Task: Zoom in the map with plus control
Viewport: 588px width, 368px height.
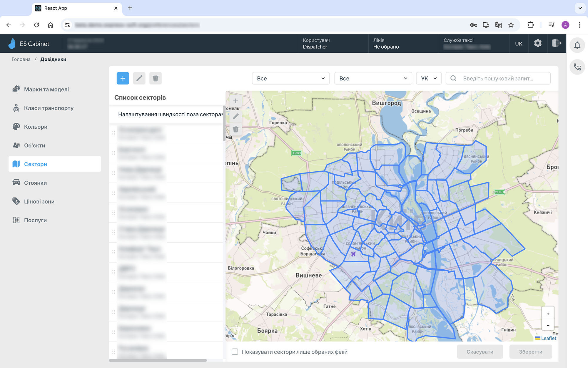Action: 548,314
